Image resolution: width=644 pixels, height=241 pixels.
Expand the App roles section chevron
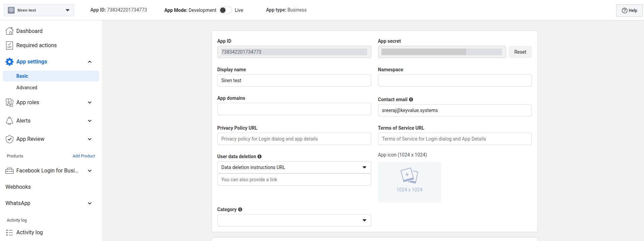[90, 103]
